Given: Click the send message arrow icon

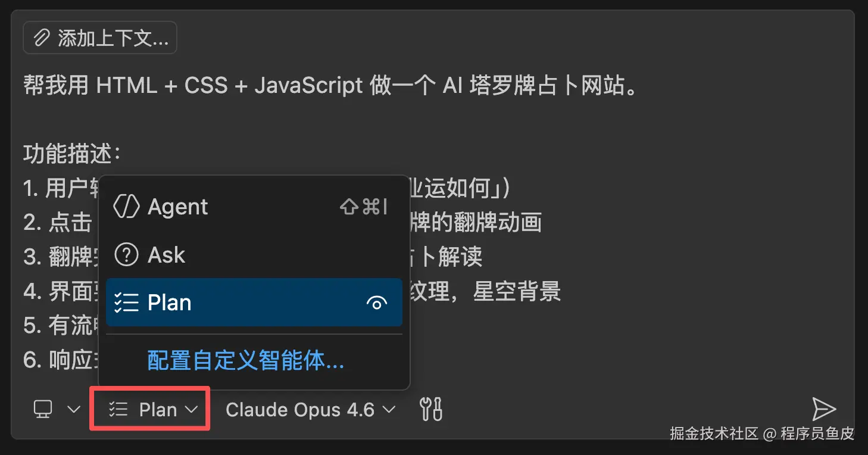Looking at the screenshot, I should 825,409.
